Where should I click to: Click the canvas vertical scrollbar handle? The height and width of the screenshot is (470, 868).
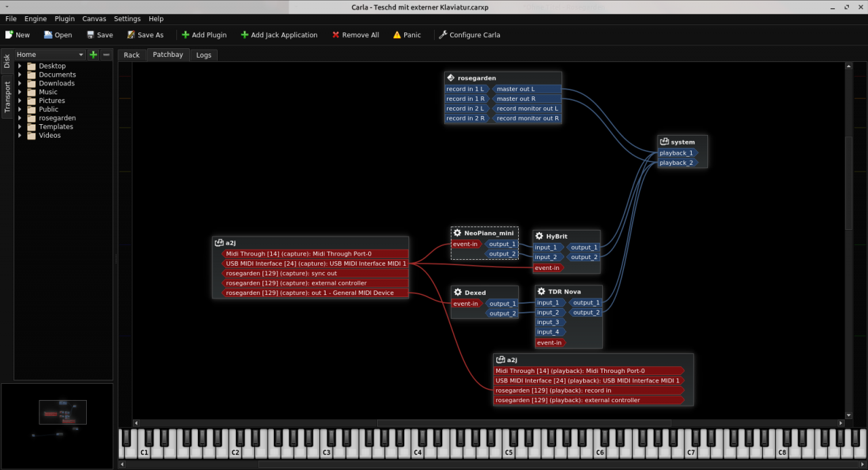(x=848, y=183)
